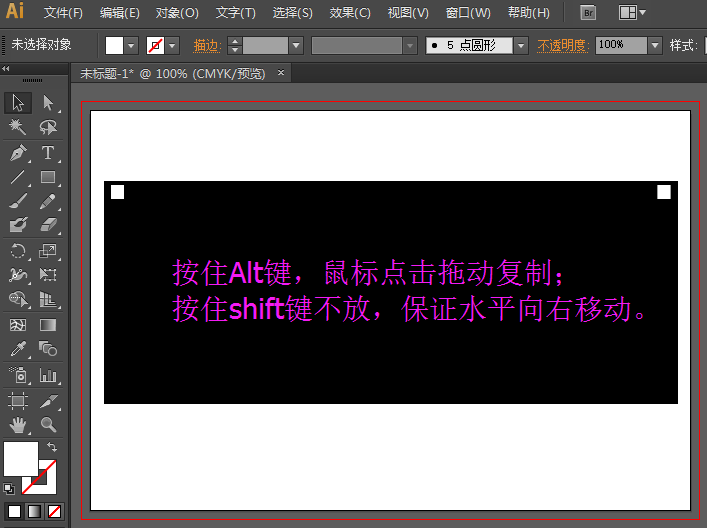
Task: Open the 文字(T) menu
Action: tap(235, 13)
